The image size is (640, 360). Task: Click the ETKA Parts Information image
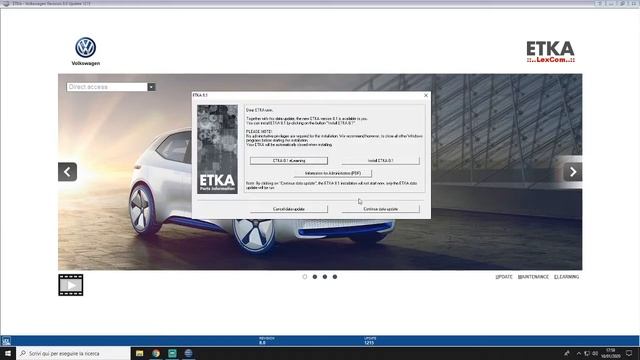(x=217, y=149)
